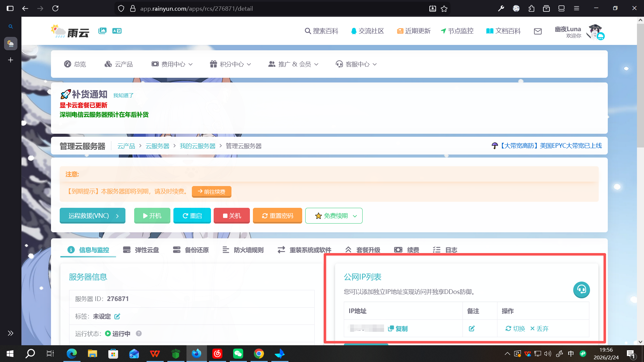Open the image gallery icon beside logo
Viewport: 644px width, 362px height.
coord(102,31)
